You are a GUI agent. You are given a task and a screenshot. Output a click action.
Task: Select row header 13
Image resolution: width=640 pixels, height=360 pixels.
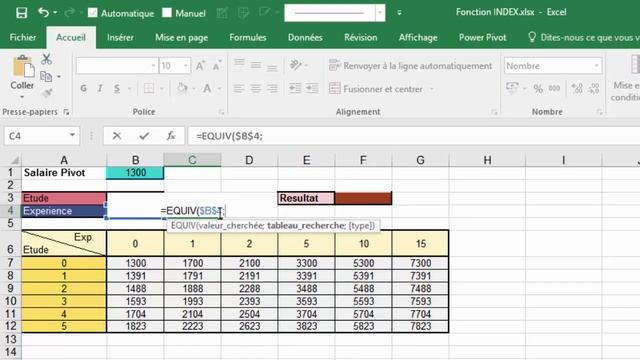11,339
